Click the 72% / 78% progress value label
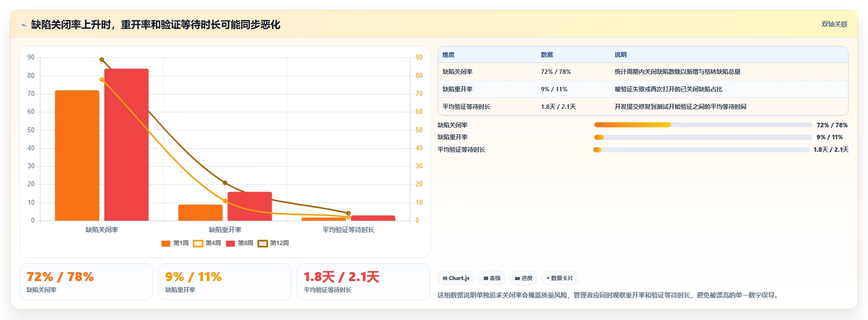 [832, 125]
